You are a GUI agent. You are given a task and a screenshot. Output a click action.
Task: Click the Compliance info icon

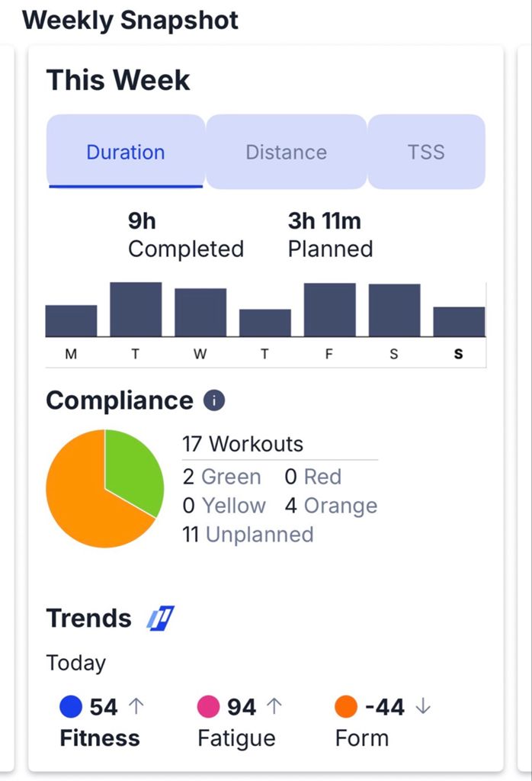(214, 400)
